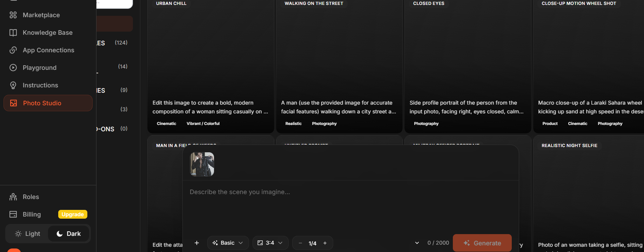Switch to Dark theme
This screenshot has width=644, height=252.
pyautogui.click(x=69, y=234)
